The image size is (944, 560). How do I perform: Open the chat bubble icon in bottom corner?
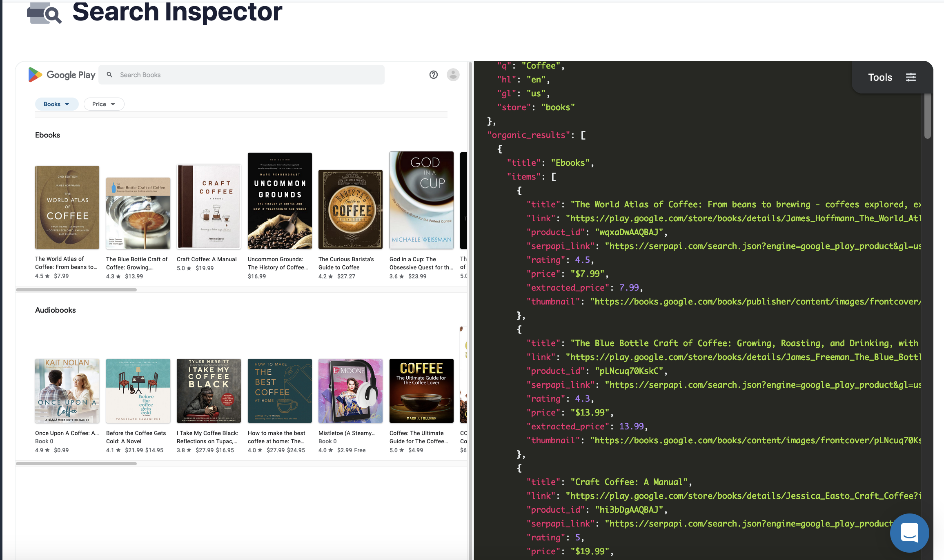(909, 533)
